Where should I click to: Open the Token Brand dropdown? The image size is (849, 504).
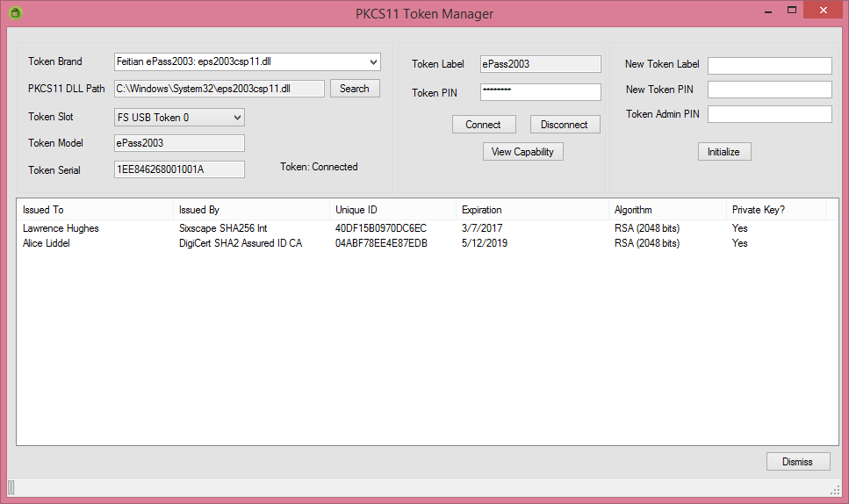[x=248, y=61]
